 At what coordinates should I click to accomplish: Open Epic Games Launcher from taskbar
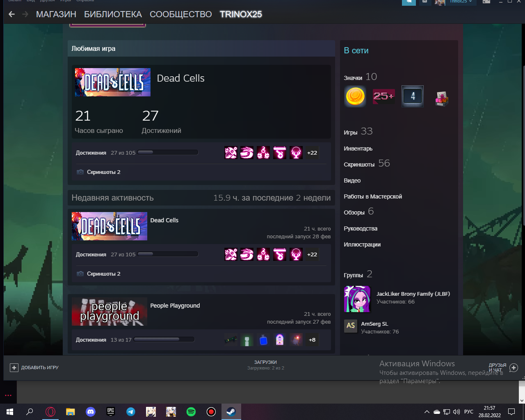click(111, 412)
